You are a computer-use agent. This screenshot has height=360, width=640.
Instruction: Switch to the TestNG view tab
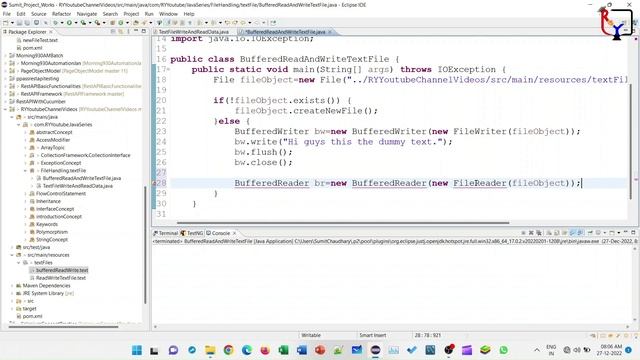point(192,233)
